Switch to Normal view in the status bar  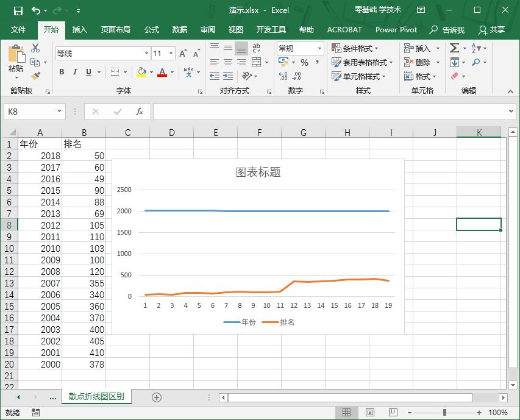tap(346, 412)
